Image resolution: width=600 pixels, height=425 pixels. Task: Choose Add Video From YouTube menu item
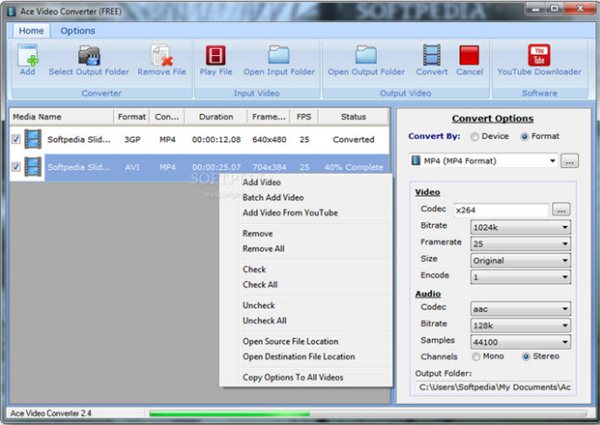click(290, 212)
